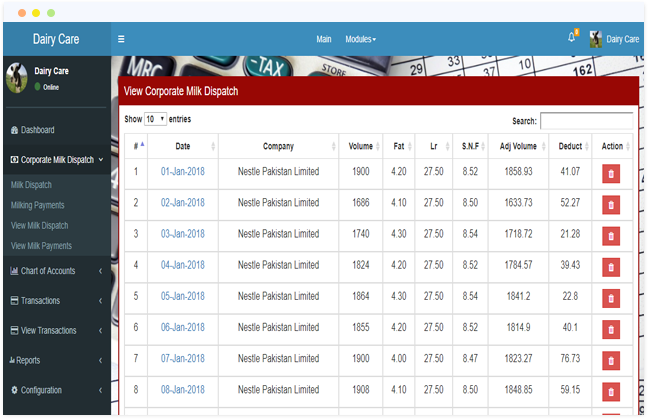This screenshot has width=648, height=419.
Task: Open the Milking Payments submenu item
Action: [x=38, y=205]
